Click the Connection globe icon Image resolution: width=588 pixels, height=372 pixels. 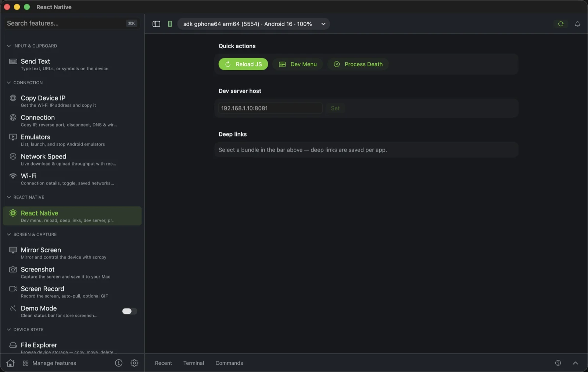13,117
